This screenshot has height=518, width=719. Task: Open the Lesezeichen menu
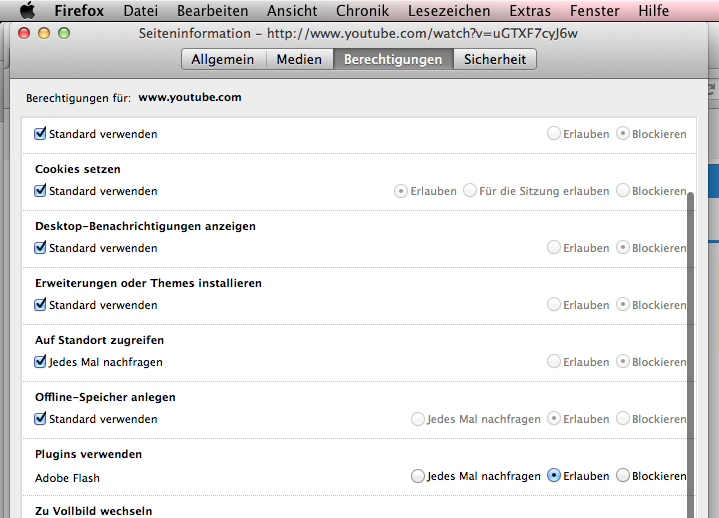pyautogui.click(x=449, y=11)
